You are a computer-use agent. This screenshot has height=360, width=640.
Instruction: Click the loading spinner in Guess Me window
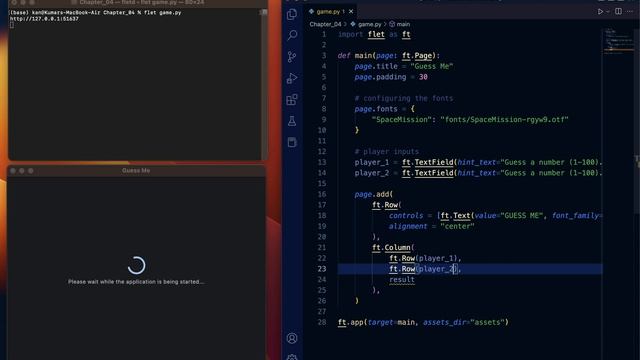pos(136,265)
